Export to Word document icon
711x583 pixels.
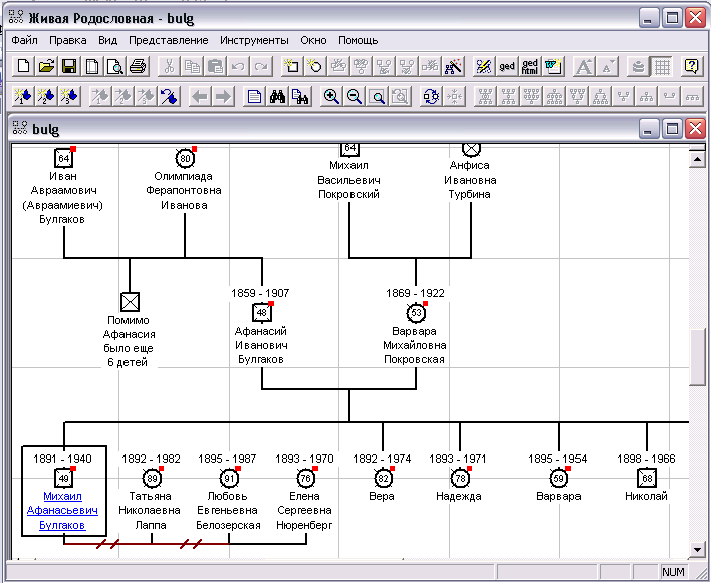[553, 67]
